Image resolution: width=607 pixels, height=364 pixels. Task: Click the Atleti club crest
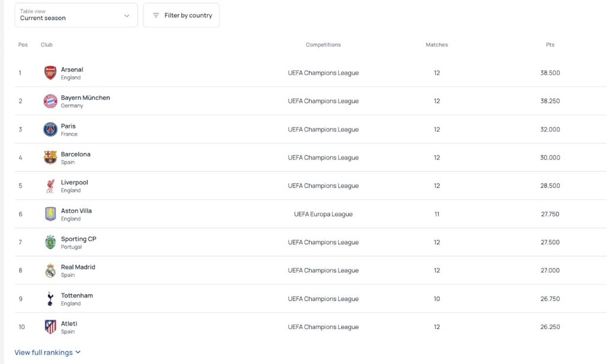[x=50, y=327]
